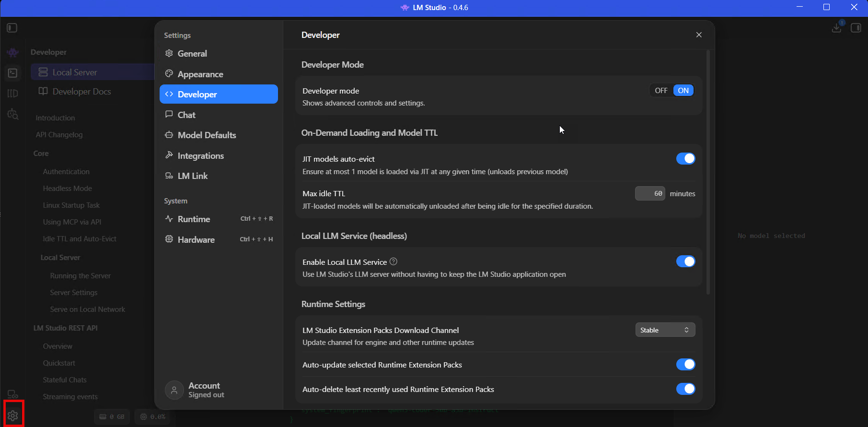The width and height of the screenshot is (868, 427).
Task: Click the Runtime pulse icon
Action: click(x=169, y=219)
